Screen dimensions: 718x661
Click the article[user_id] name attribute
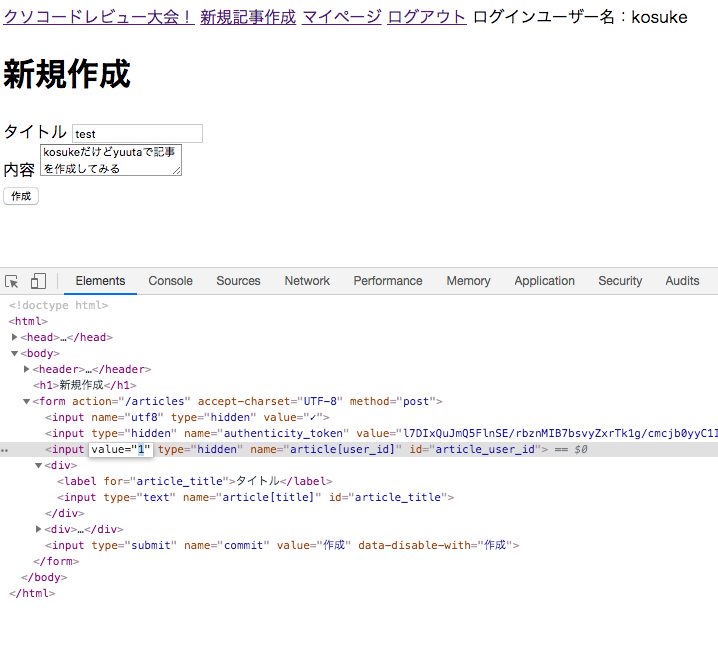326,450
